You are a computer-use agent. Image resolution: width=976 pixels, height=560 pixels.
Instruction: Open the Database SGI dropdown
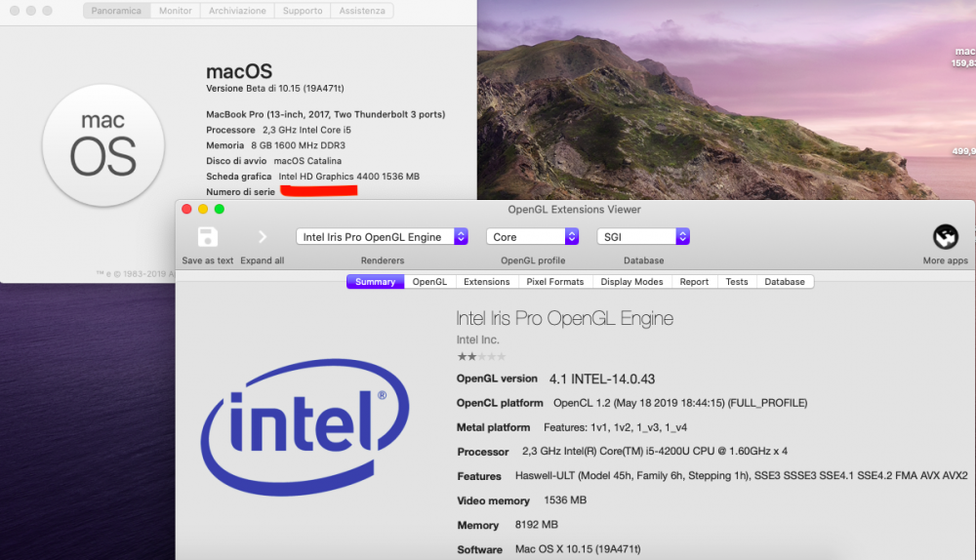point(643,237)
